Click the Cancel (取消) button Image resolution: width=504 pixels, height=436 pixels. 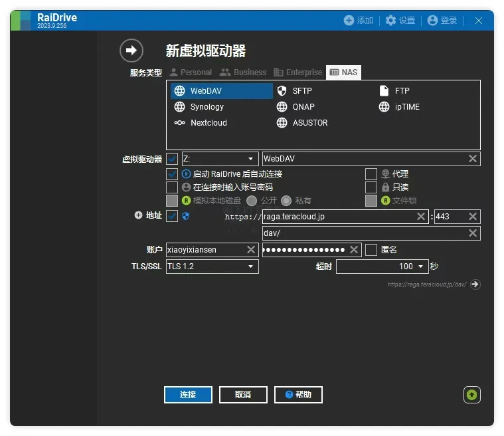[243, 395]
